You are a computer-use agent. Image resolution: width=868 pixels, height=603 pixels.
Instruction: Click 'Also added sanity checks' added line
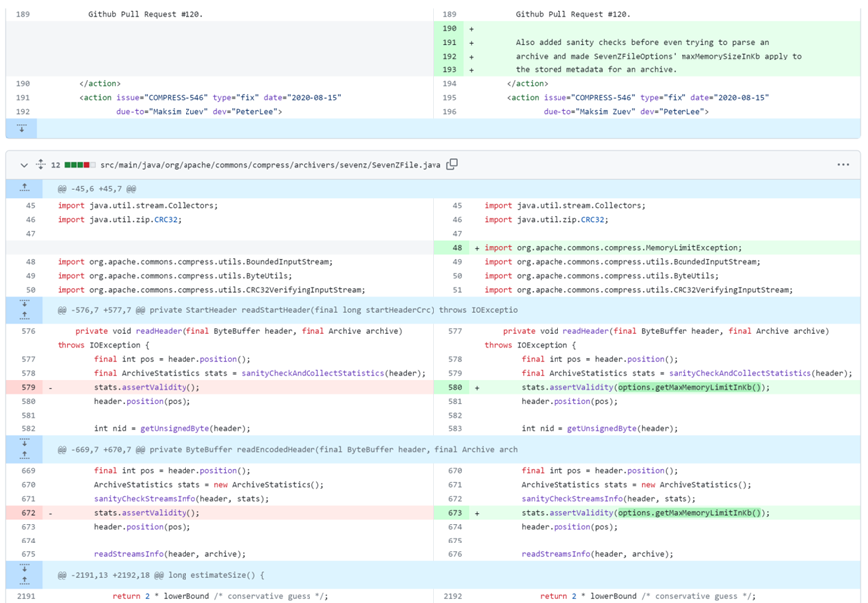(x=642, y=42)
